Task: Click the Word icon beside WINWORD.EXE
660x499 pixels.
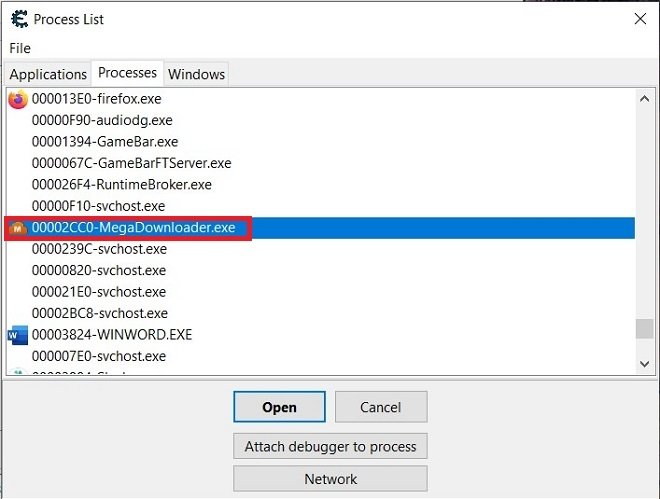Action: click(x=18, y=335)
